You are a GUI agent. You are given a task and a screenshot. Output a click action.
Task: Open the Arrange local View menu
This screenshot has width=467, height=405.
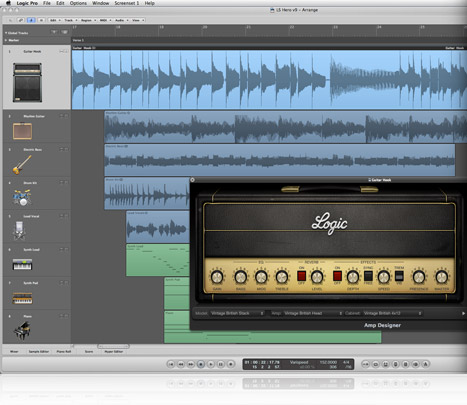click(x=138, y=20)
